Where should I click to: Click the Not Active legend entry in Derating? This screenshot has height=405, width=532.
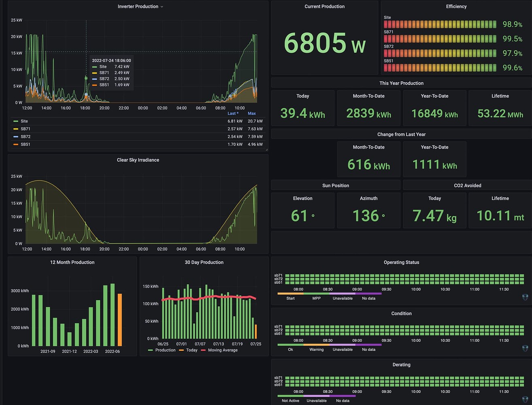tap(290, 401)
